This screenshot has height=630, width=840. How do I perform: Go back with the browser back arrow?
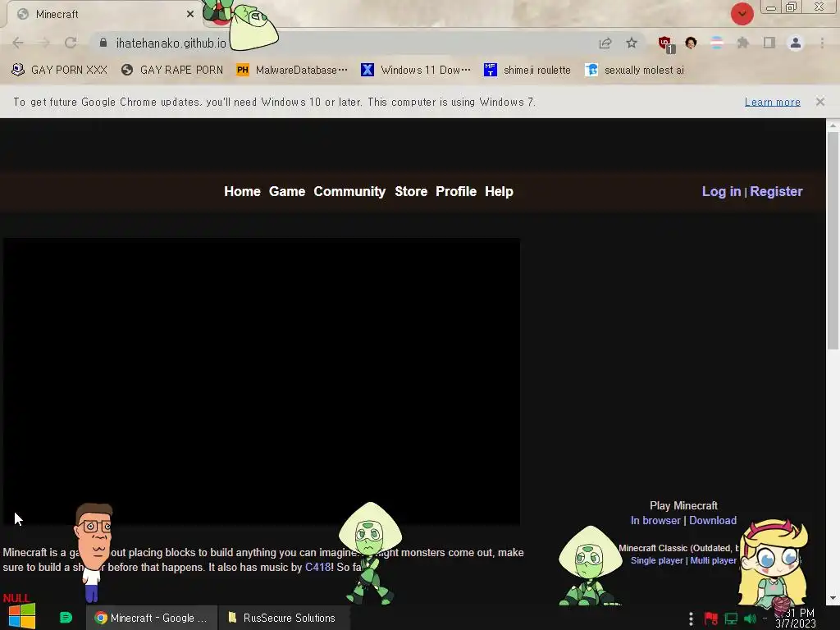point(18,43)
